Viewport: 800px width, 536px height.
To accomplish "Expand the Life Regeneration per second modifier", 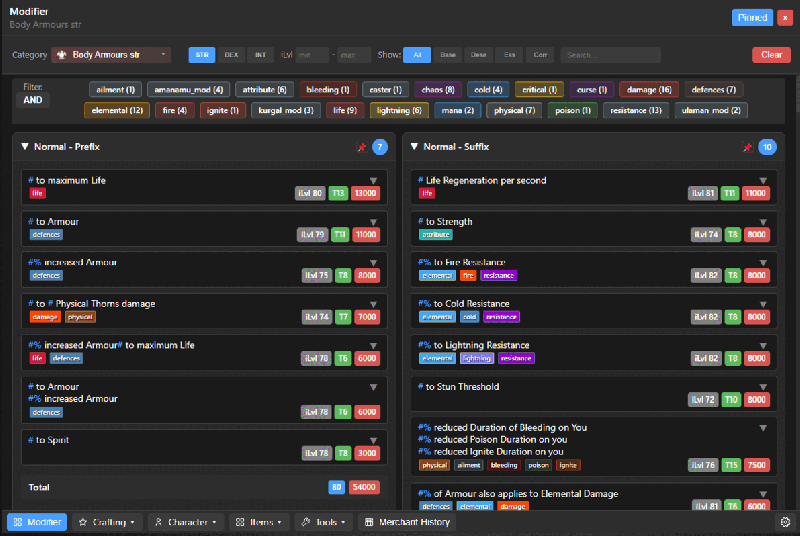I will [763, 181].
